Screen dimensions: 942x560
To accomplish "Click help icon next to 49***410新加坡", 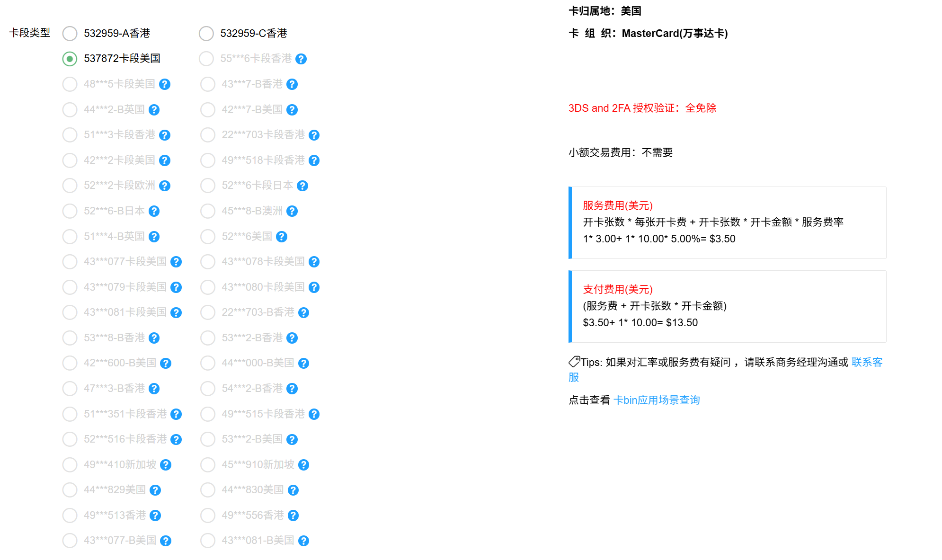I will [166, 465].
